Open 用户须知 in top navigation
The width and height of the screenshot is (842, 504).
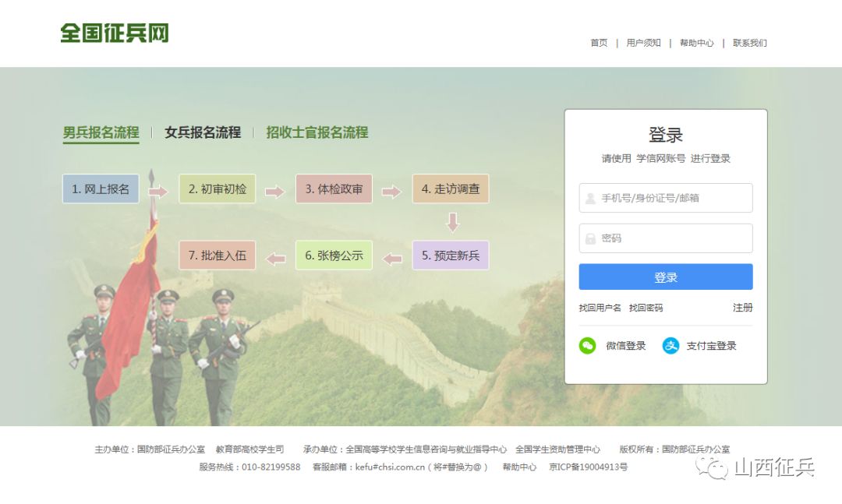coord(643,43)
